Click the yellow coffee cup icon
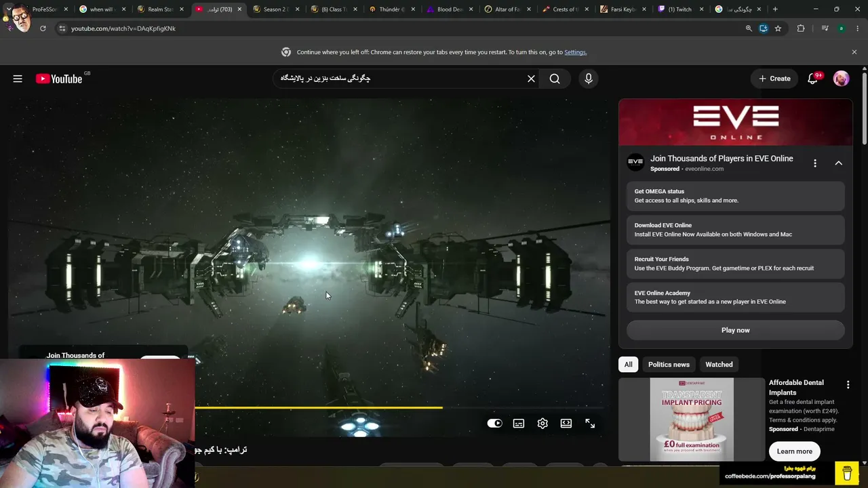This screenshot has height=488, width=868. pyautogui.click(x=847, y=473)
